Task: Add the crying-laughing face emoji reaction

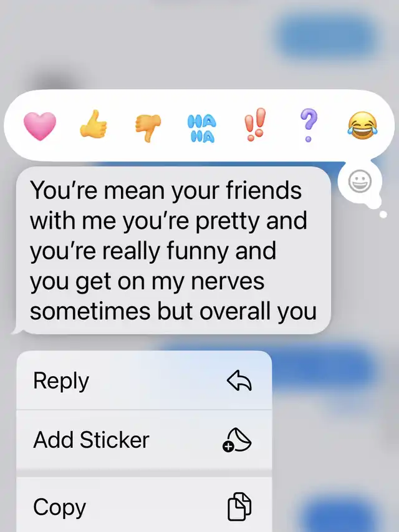Action: (362, 125)
